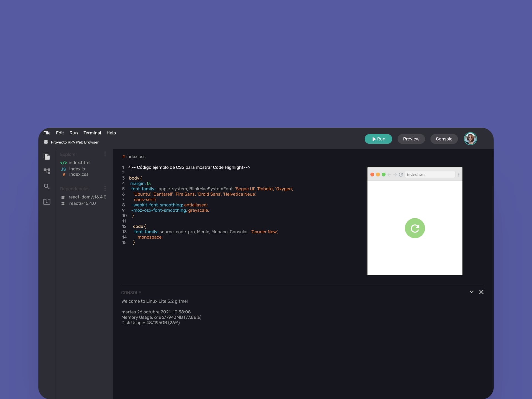The height and width of the screenshot is (399, 532).
Task: Open the preview browser kebab menu
Action: pos(459,175)
